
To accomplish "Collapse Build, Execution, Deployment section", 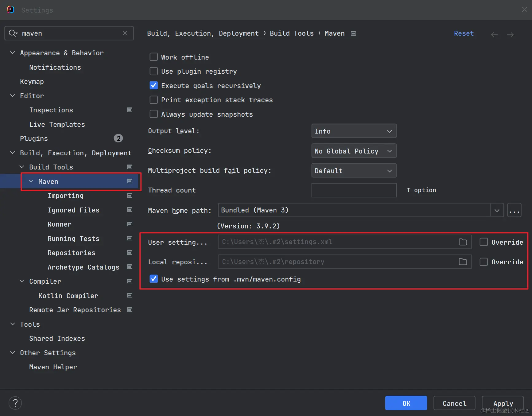I will [13, 153].
